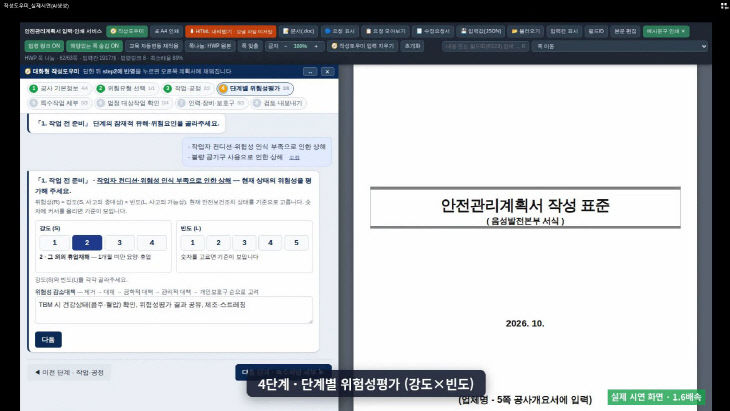Click the 필드ID toolbar button
This screenshot has width=730, height=411.
[x=595, y=31]
